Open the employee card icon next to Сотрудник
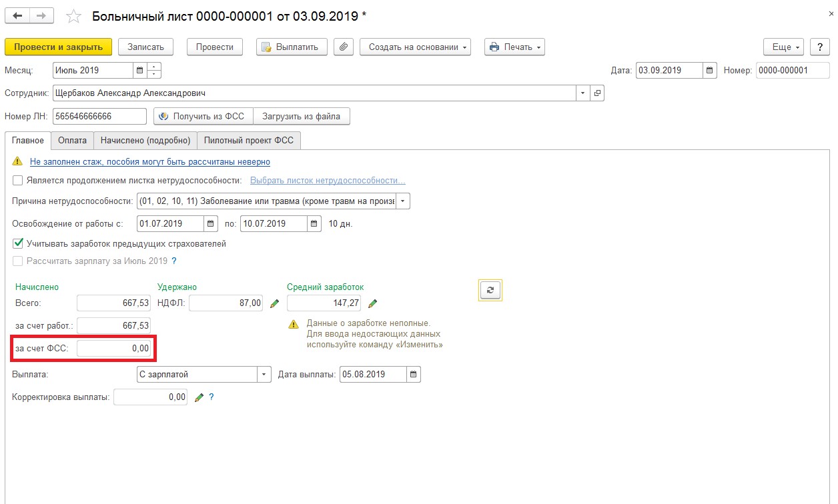838x504 pixels. (597, 93)
